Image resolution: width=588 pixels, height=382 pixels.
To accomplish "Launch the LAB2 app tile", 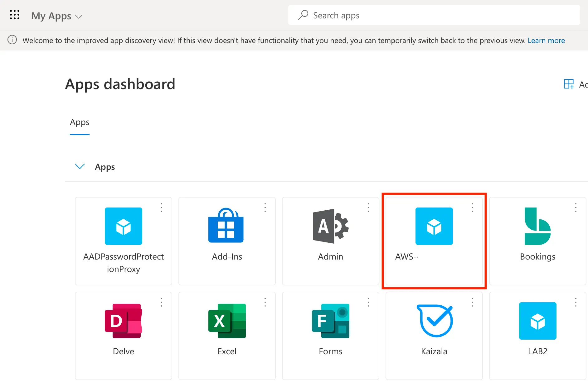I will (537, 321).
